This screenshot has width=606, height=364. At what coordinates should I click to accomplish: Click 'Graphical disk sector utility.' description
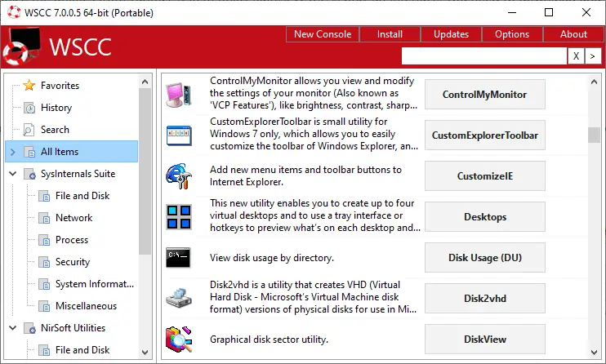click(x=269, y=340)
